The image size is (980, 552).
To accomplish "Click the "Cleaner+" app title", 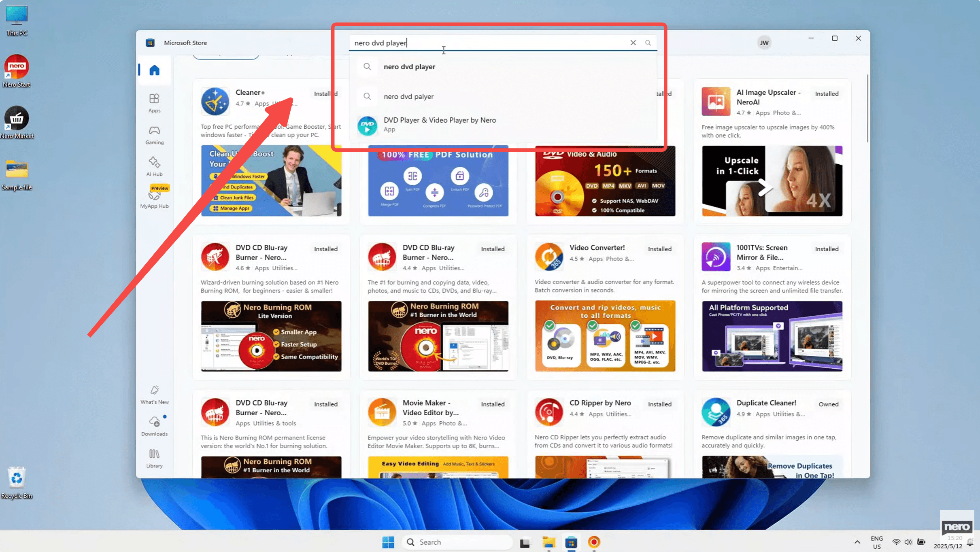I will 250,92.
